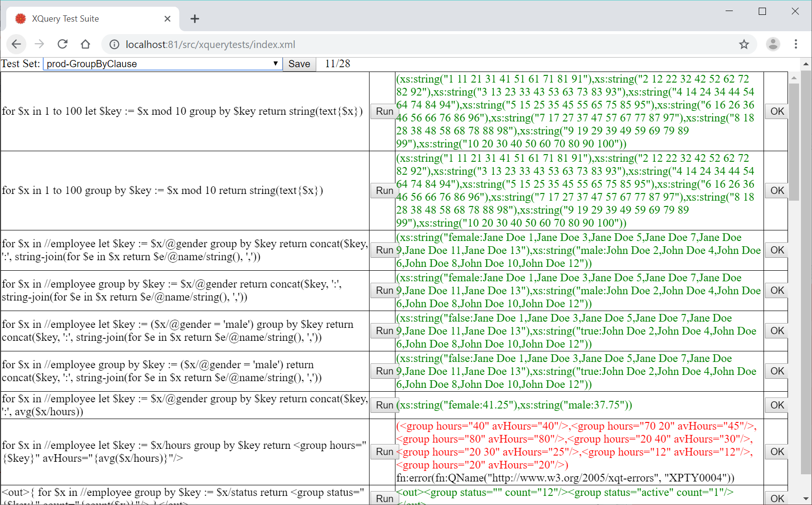
Task: Close the XQuery Test Suite tab
Action: (167, 19)
